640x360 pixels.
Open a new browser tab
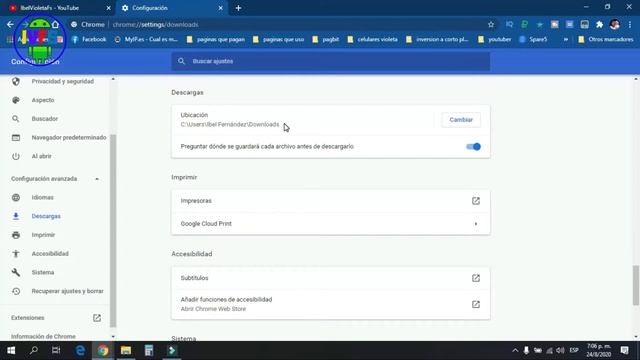coord(238,8)
